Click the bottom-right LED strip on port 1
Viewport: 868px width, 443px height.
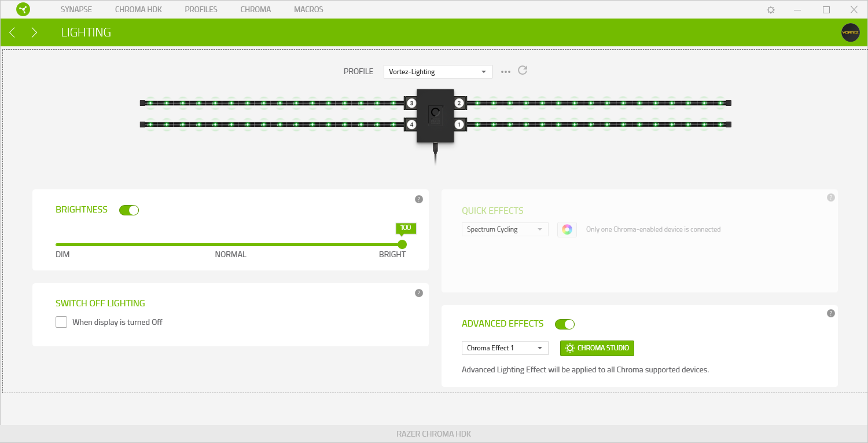tap(598, 125)
